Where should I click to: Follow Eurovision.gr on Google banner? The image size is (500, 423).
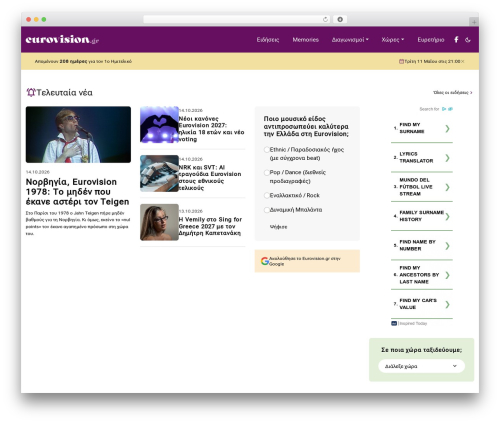click(307, 261)
